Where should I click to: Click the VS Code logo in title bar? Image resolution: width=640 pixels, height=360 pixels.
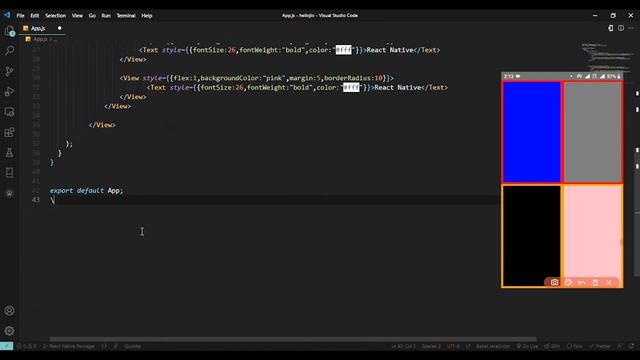point(7,15)
